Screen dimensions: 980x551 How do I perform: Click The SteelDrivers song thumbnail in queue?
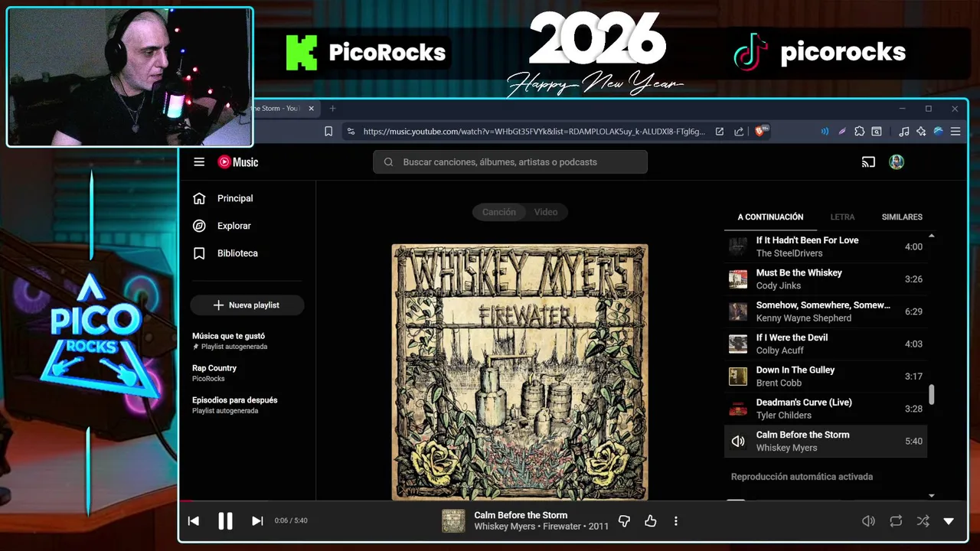click(738, 247)
